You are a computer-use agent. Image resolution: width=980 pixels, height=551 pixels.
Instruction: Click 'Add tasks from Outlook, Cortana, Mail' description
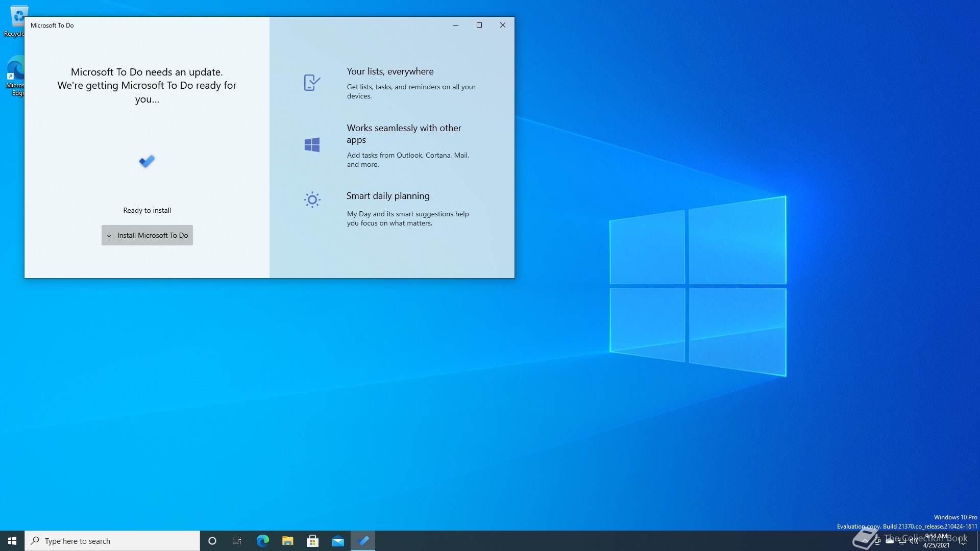click(x=408, y=160)
